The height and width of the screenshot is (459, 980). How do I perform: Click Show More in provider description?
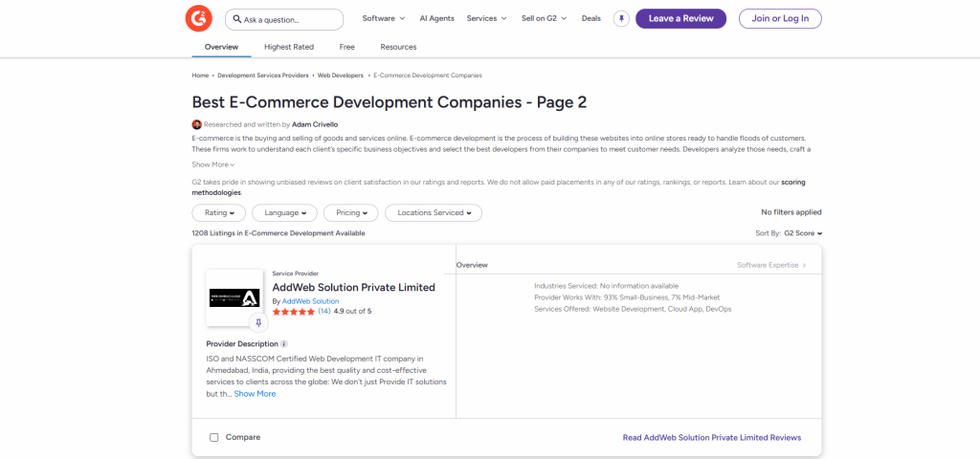click(x=255, y=394)
